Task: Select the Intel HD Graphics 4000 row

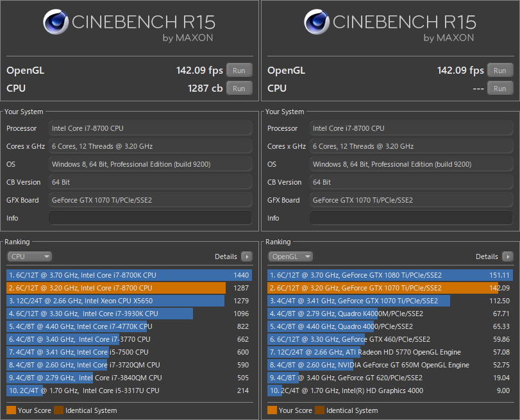Action: point(390,391)
